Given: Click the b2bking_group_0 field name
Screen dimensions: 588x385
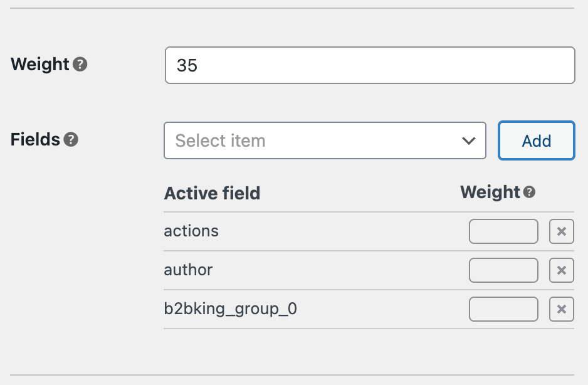Looking at the screenshot, I should (x=230, y=309).
